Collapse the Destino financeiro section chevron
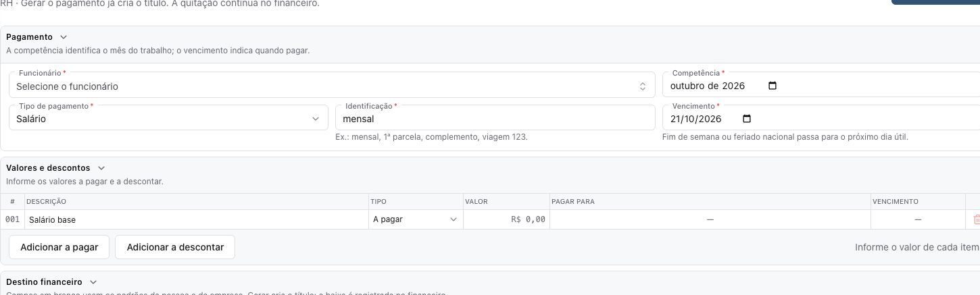 click(x=93, y=281)
